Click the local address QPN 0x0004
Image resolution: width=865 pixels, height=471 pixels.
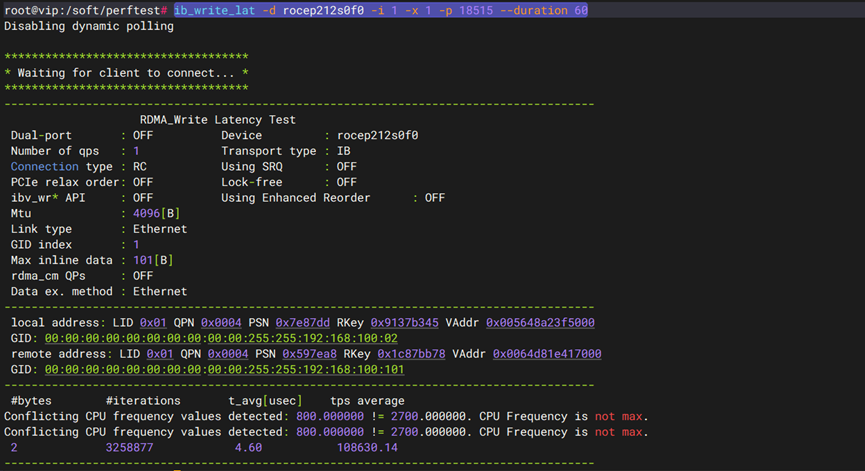(x=216, y=323)
